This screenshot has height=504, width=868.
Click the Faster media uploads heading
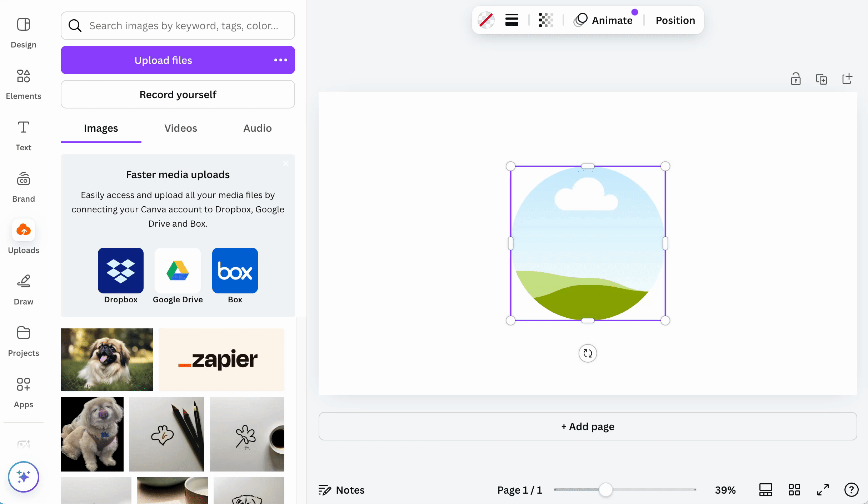pos(178,175)
